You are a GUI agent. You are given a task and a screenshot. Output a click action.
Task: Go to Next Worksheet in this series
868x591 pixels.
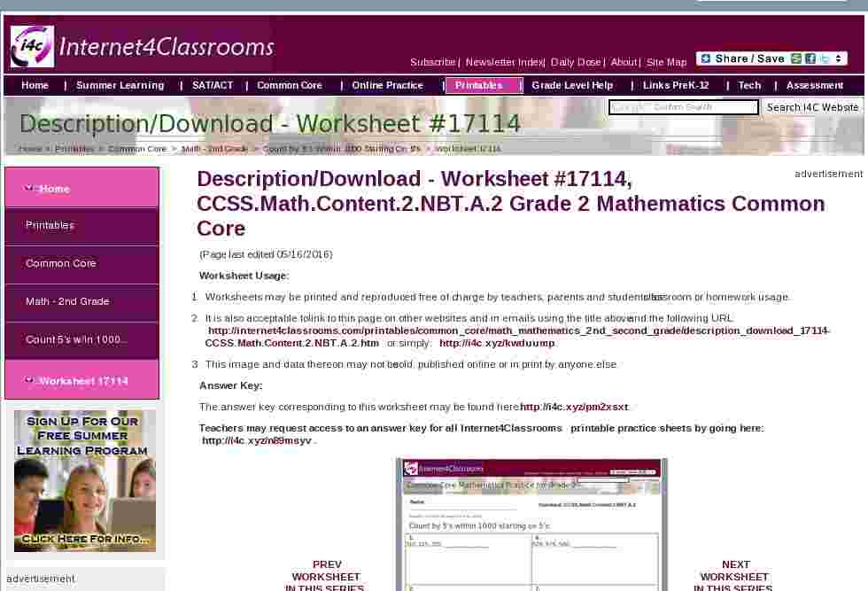pyautogui.click(x=734, y=576)
